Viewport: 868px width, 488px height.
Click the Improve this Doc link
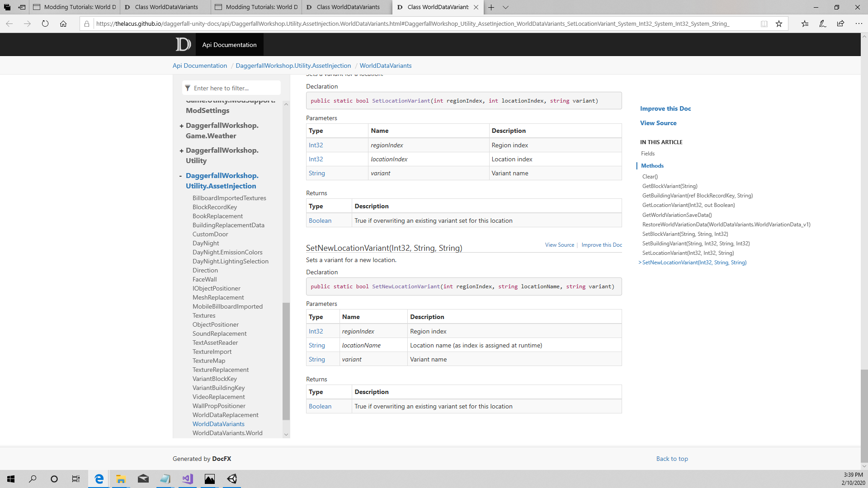[665, 108]
